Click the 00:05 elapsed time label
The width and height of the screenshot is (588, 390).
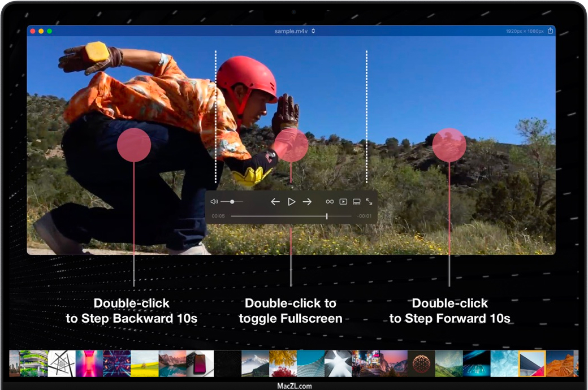point(218,216)
